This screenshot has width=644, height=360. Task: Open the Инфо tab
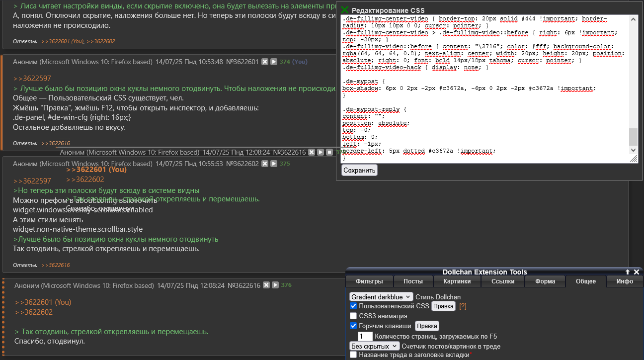coord(625,281)
